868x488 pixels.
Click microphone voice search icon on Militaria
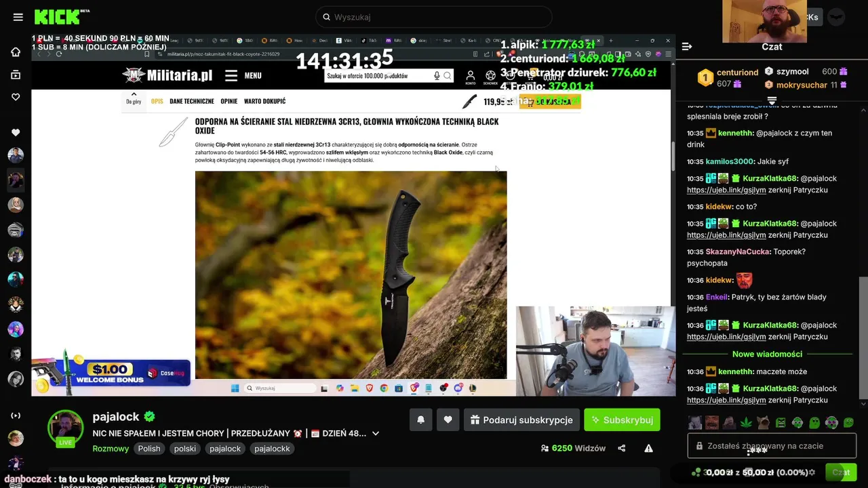click(x=437, y=76)
